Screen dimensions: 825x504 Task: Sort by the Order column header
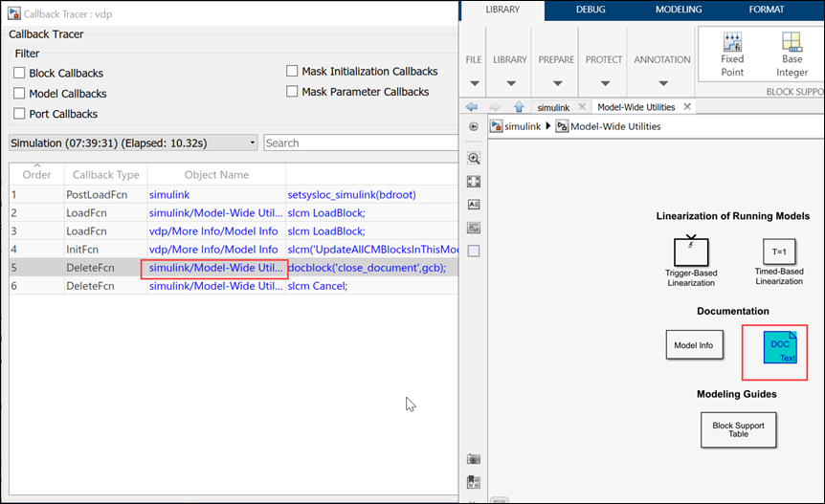(36, 174)
